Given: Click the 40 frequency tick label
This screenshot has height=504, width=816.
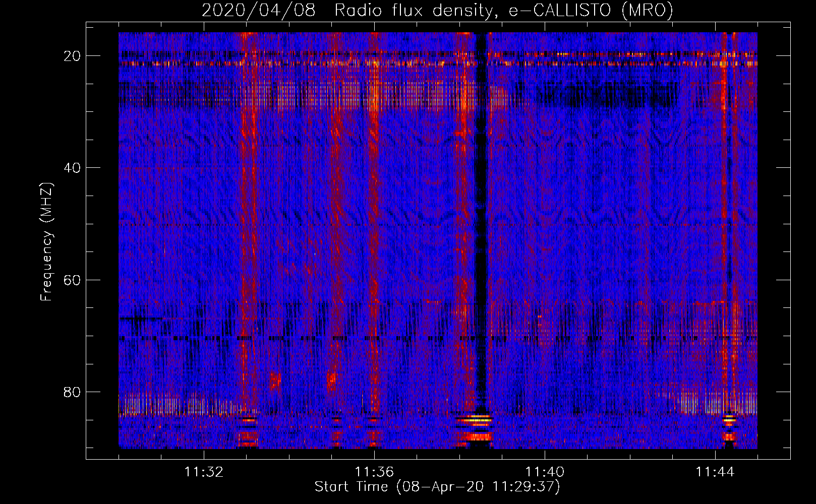Looking at the screenshot, I should 72,168.
